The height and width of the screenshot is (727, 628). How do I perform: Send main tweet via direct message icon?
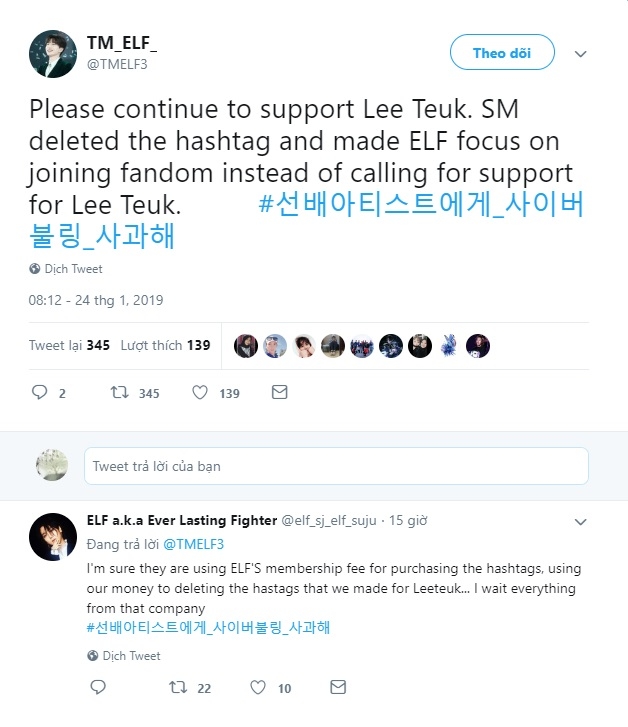point(280,393)
